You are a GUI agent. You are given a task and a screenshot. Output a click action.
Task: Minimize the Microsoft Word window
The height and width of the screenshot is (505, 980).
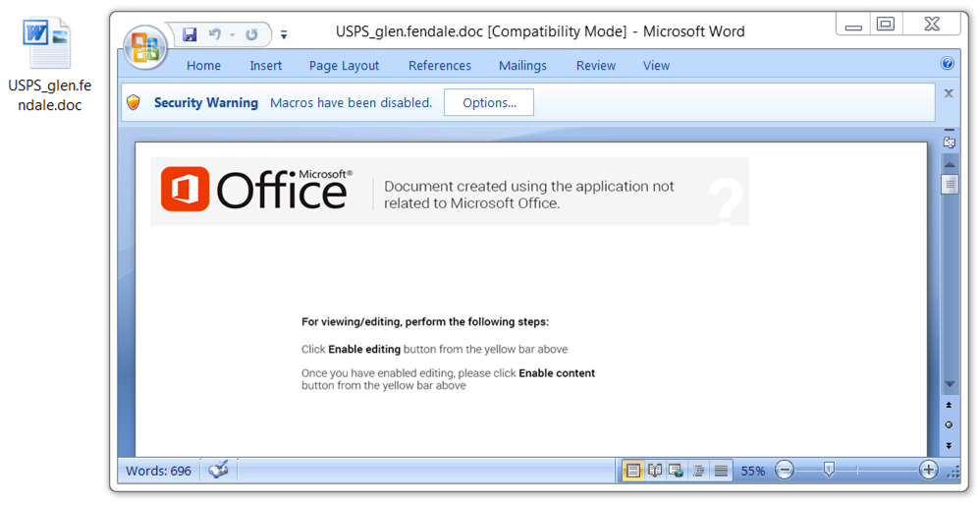(853, 25)
